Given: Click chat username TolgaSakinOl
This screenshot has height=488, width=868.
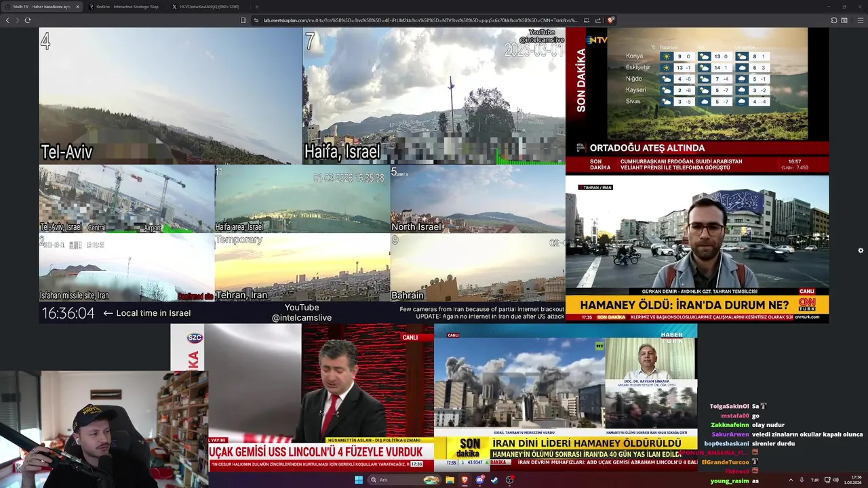Looking at the screenshot, I should click(x=730, y=406).
